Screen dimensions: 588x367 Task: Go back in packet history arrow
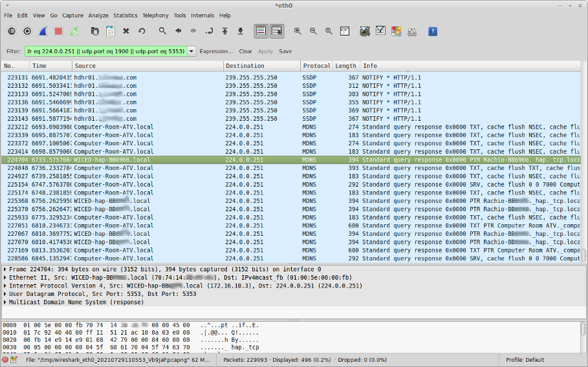pos(178,31)
